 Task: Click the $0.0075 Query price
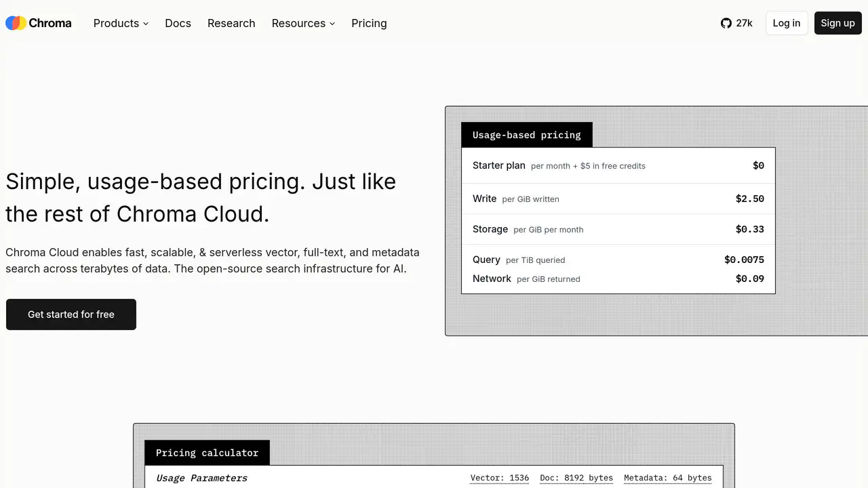[x=744, y=260]
